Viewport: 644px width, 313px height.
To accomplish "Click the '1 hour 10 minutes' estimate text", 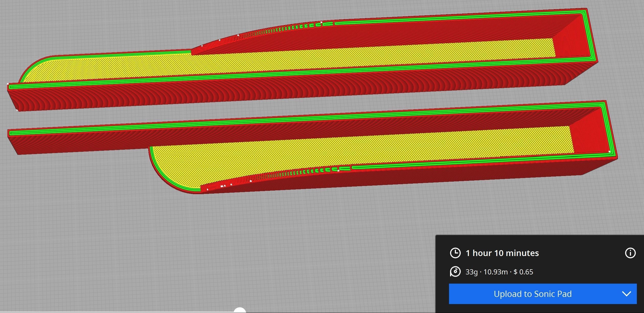I will [x=502, y=253].
